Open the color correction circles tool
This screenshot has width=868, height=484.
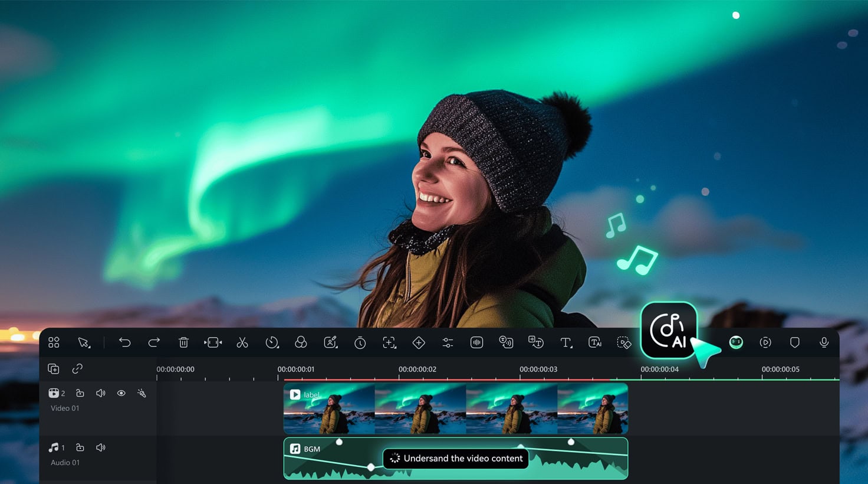pos(301,342)
